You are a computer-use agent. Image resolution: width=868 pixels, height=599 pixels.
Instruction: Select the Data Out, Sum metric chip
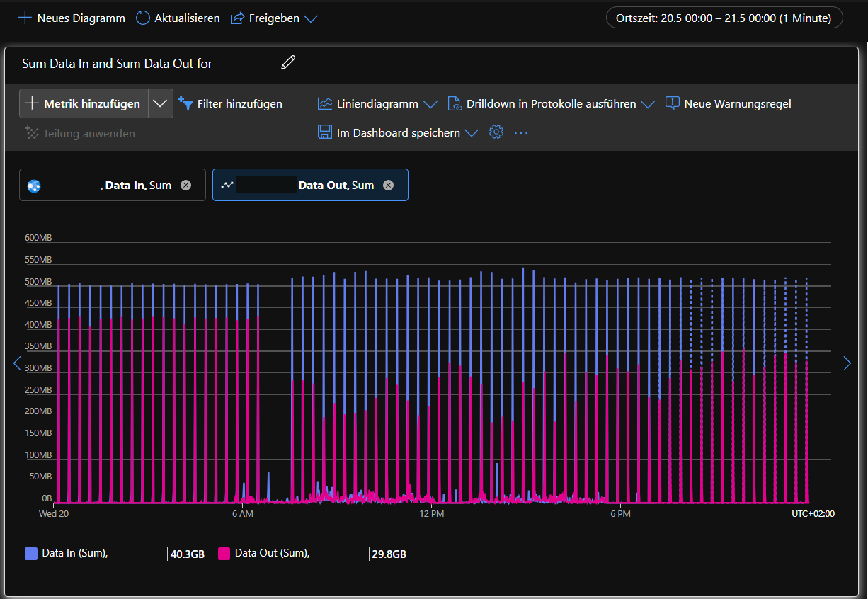tap(310, 185)
